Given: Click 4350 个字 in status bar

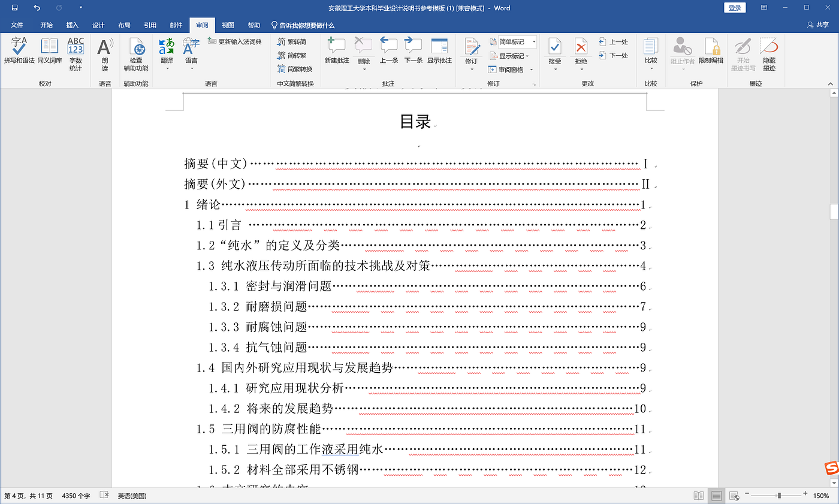Looking at the screenshot, I should pyautogui.click(x=76, y=496).
